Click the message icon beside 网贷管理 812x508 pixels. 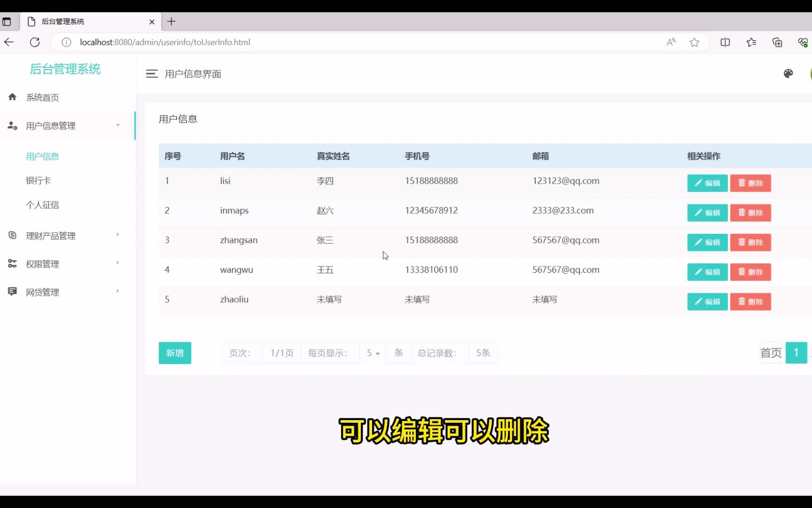click(13, 292)
